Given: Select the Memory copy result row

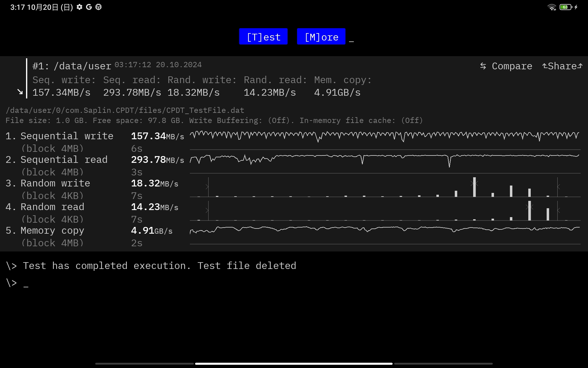Looking at the screenshot, I should [x=52, y=231].
